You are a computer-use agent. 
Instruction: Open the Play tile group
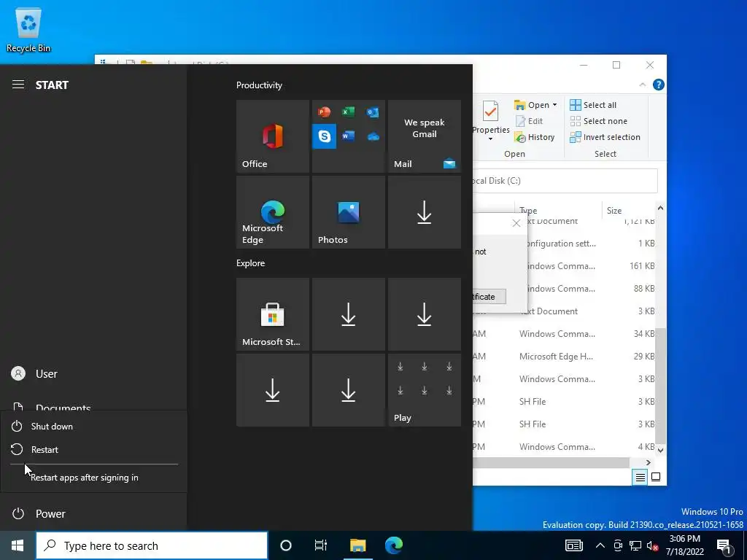(425, 390)
